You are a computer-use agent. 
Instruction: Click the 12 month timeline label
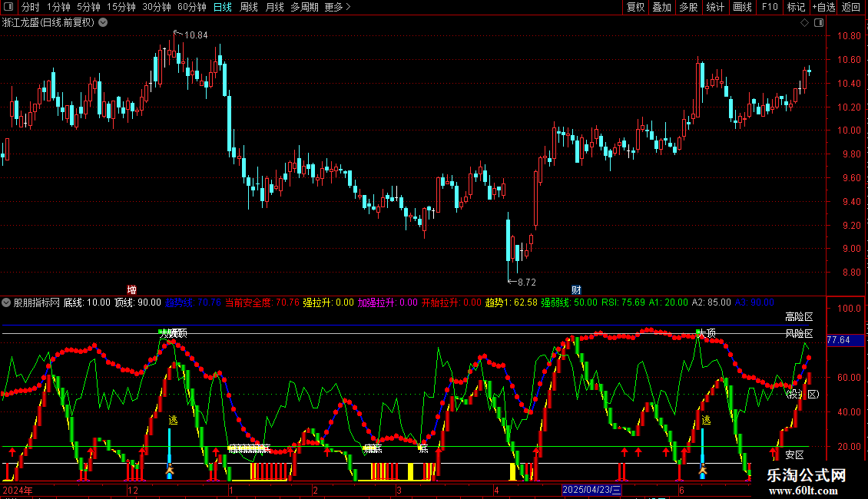(133, 490)
